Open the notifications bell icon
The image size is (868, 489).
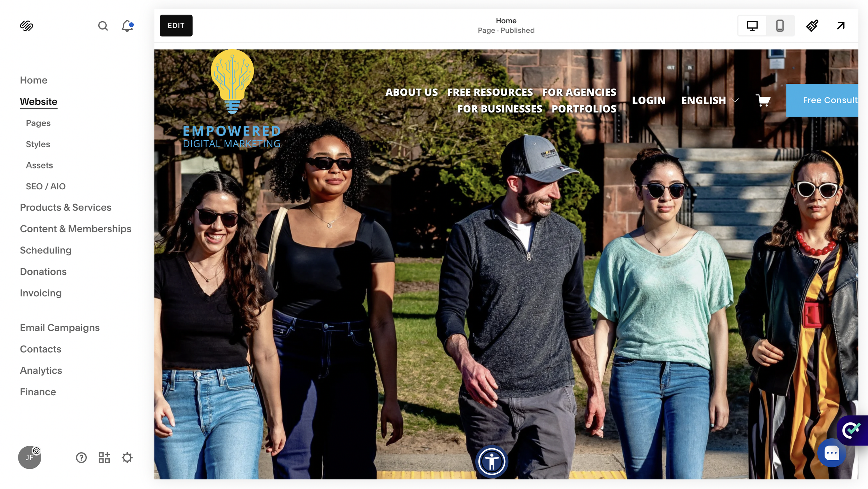pyautogui.click(x=127, y=26)
